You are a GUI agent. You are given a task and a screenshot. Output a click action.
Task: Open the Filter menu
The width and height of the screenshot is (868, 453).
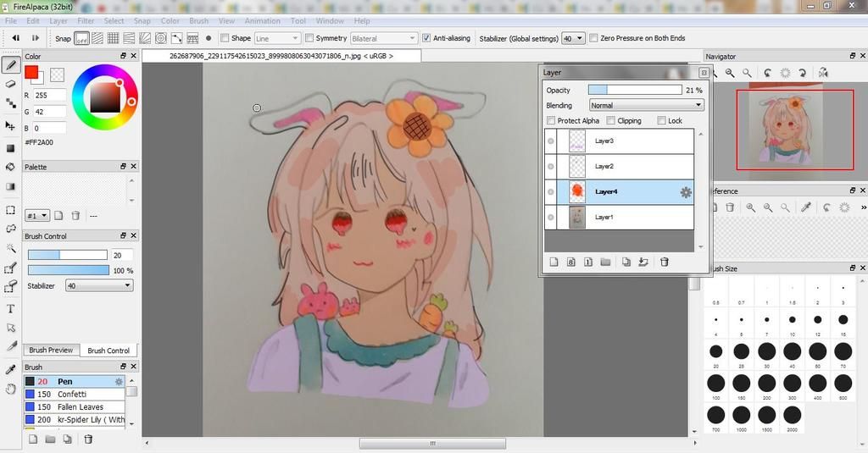pyautogui.click(x=86, y=21)
